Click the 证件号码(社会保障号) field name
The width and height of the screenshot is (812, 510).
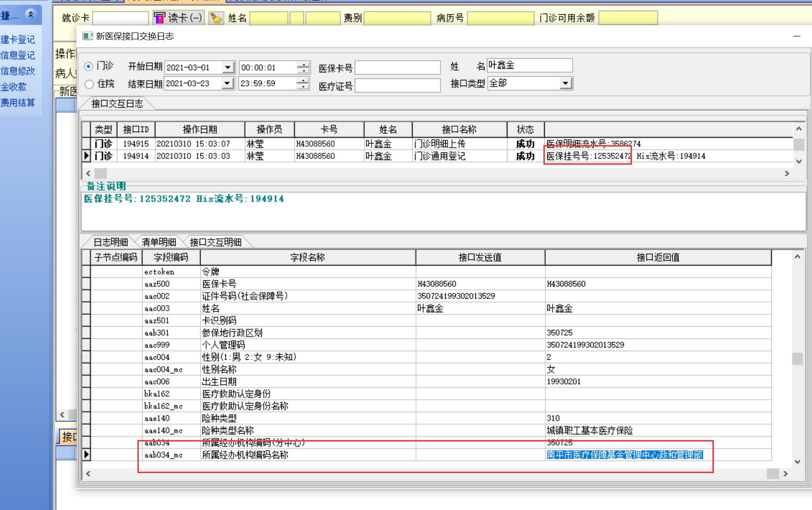(245, 296)
